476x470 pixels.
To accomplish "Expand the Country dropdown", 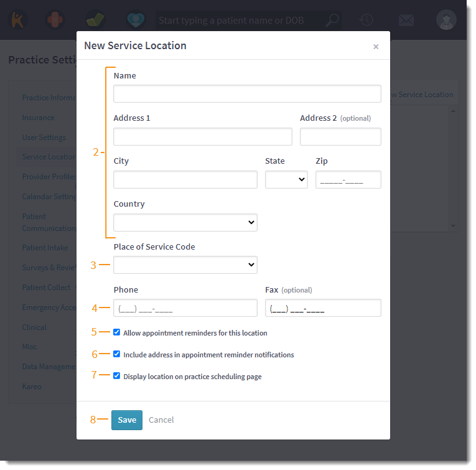I will pyautogui.click(x=185, y=222).
